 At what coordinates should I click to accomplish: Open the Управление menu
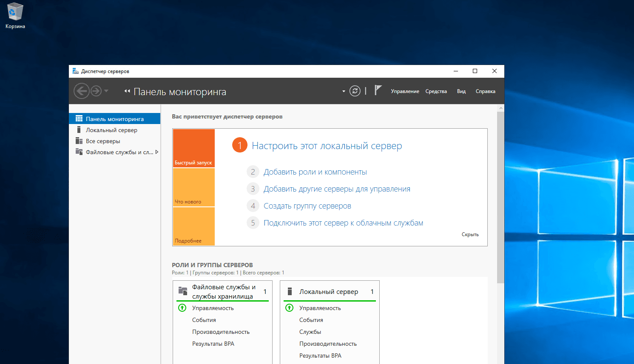[405, 91]
